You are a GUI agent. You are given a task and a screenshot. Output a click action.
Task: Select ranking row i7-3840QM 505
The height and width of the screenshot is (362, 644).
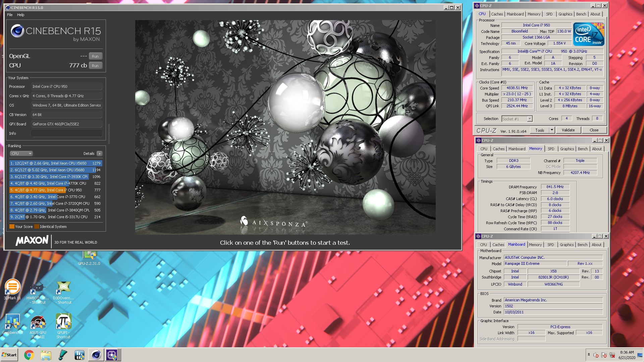point(56,210)
